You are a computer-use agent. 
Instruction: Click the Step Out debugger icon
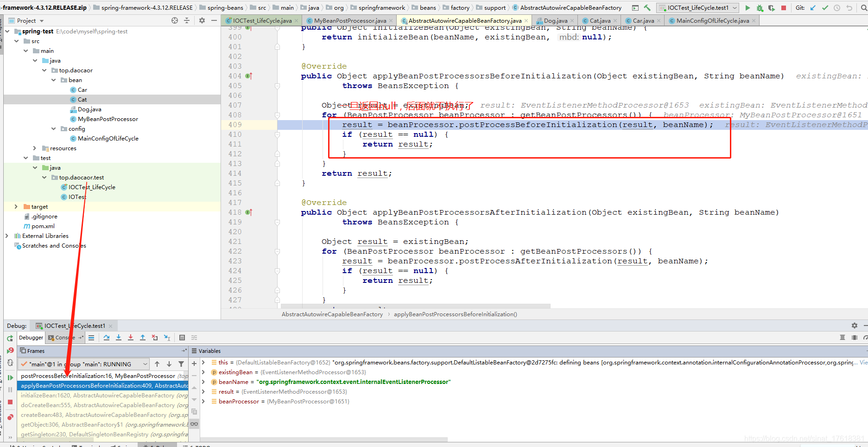[143, 338]
